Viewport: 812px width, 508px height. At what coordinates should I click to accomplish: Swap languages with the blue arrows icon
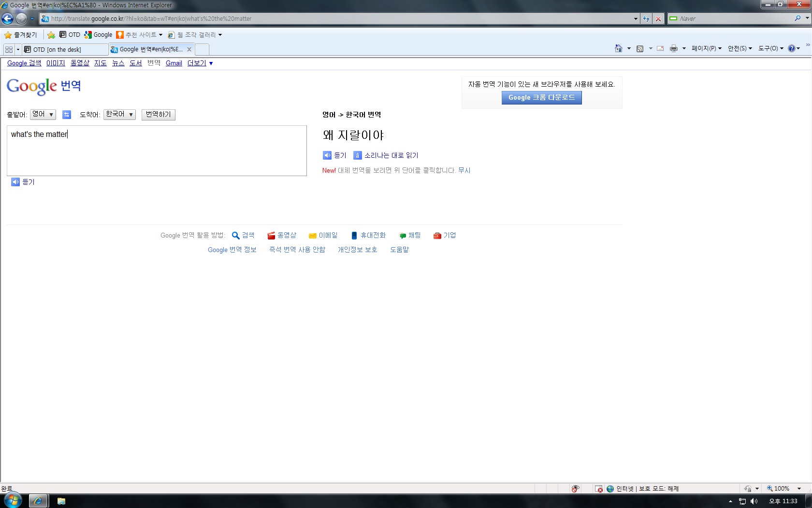pyautogui.click(x=67, y=115)
